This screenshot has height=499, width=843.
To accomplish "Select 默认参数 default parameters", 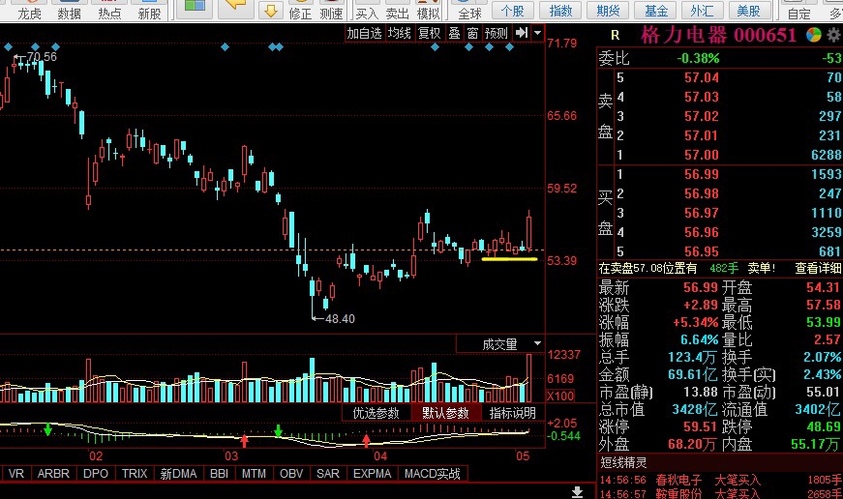I will coord(445,413).
